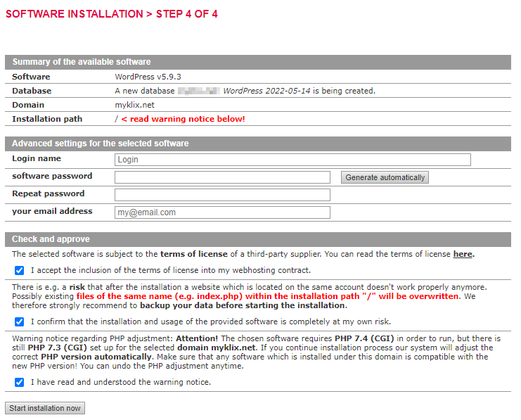Toggle the read warning notice checkbox
The height and width of the screenshot is (420, 521).
(x=19, y=382)
